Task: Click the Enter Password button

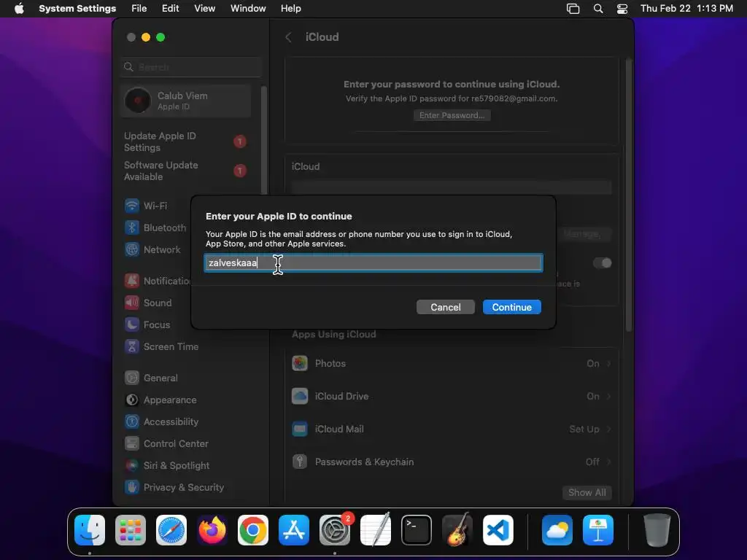Action: click(x=452, y=115)
